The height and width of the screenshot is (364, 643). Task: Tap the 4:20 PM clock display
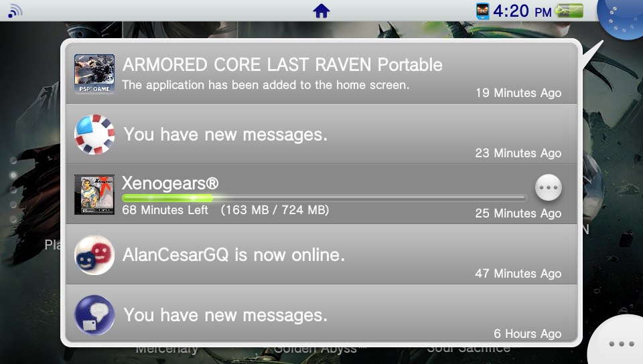tap(522, 11)
